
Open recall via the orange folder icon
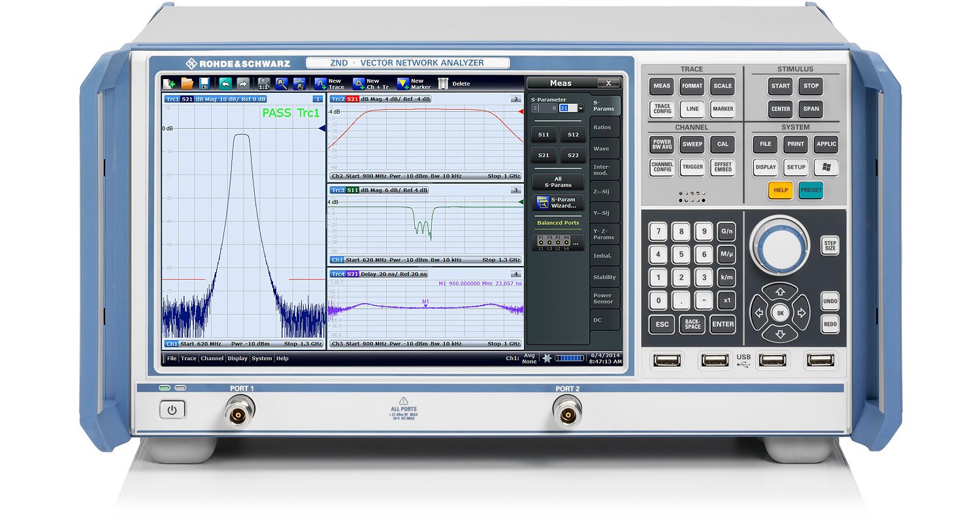(x=187, y=84)
